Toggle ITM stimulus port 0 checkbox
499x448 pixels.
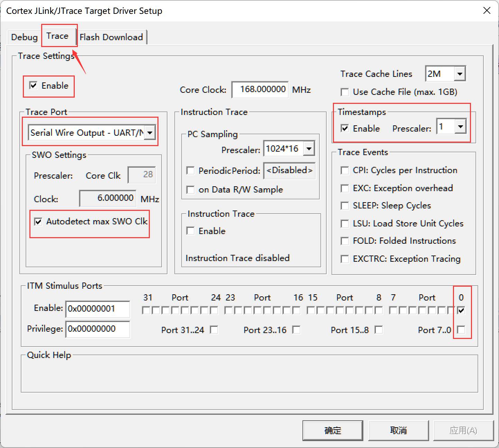tap(461, 310)
